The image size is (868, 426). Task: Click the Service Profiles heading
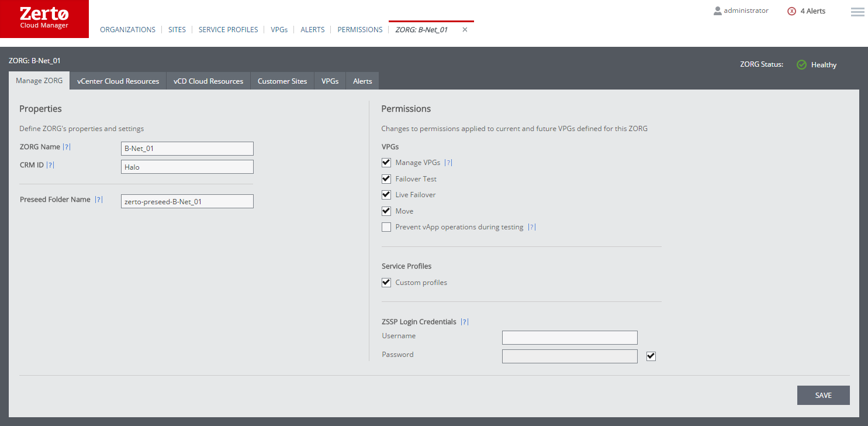tap(407, 266)
